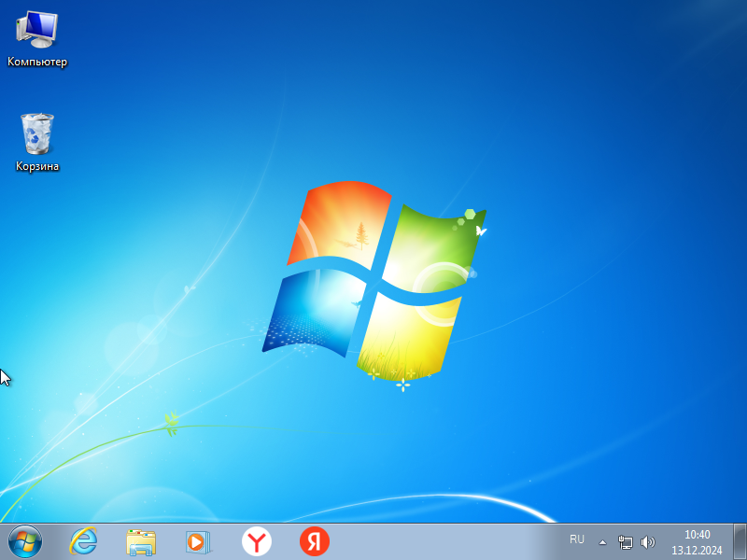Screen dimensions: 747x560
Task: Start Windows Media Player from the taskbar
Action: pos(198,541)
